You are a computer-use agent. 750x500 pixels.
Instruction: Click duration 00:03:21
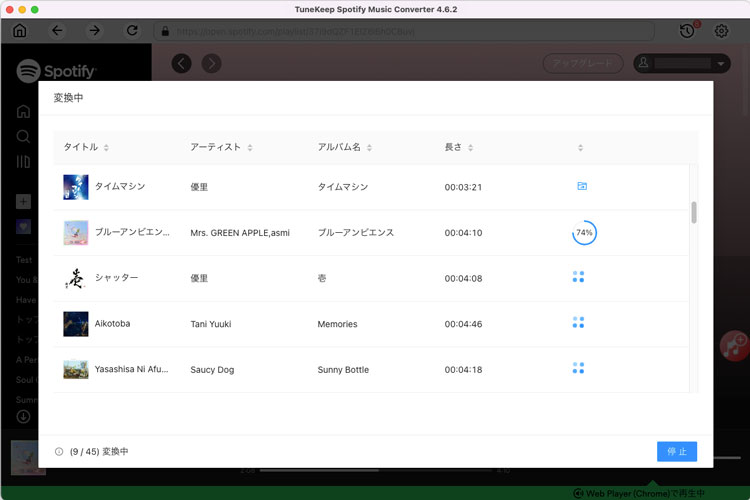tap(463, 187)
